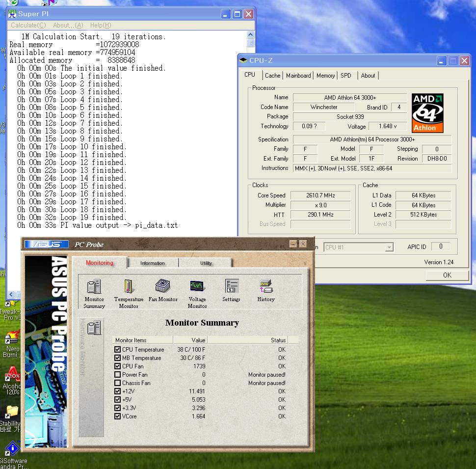Open the About menu in Super PI
Image resolution: width=476 pixels, height=469 pixels.
[x=68, y=25]
